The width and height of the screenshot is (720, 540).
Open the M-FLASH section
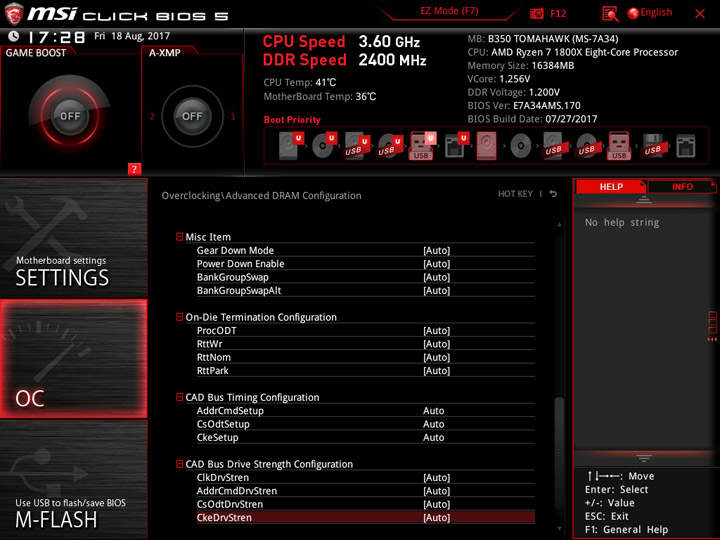point(73,479)
